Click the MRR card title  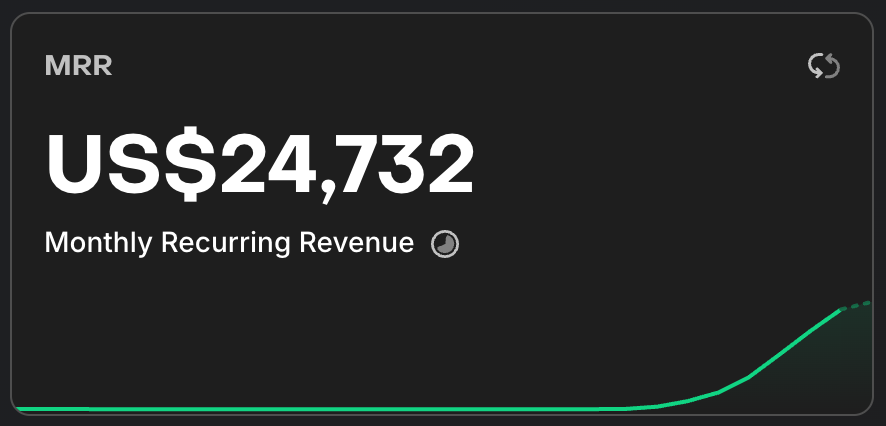pos(79,66)
